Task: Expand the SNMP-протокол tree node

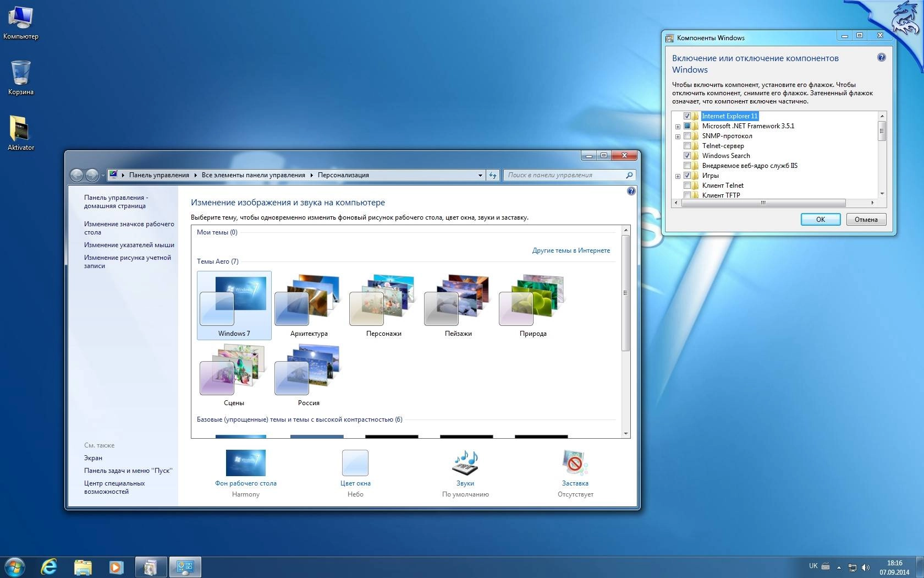Action: click(x=678, y=137)
